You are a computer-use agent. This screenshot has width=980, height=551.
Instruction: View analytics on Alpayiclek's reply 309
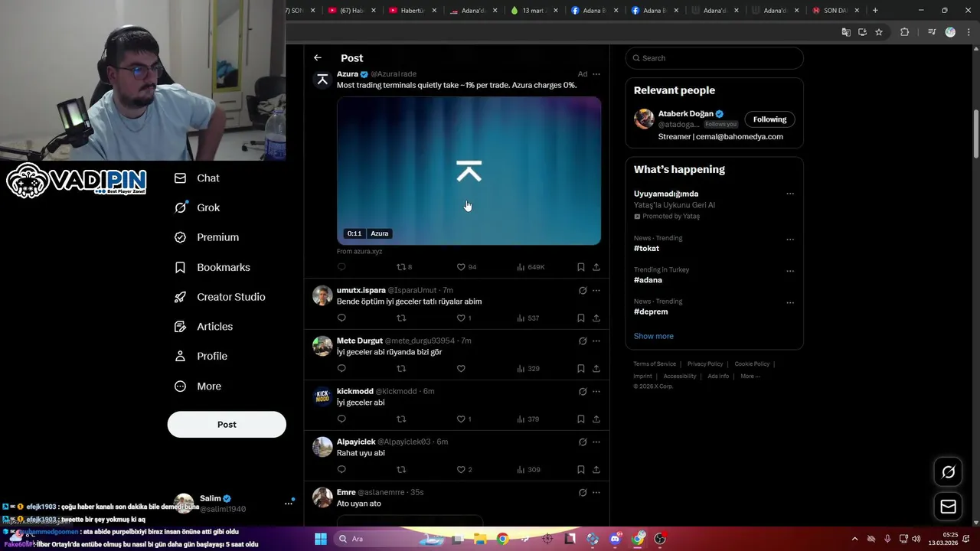(528, 469)
